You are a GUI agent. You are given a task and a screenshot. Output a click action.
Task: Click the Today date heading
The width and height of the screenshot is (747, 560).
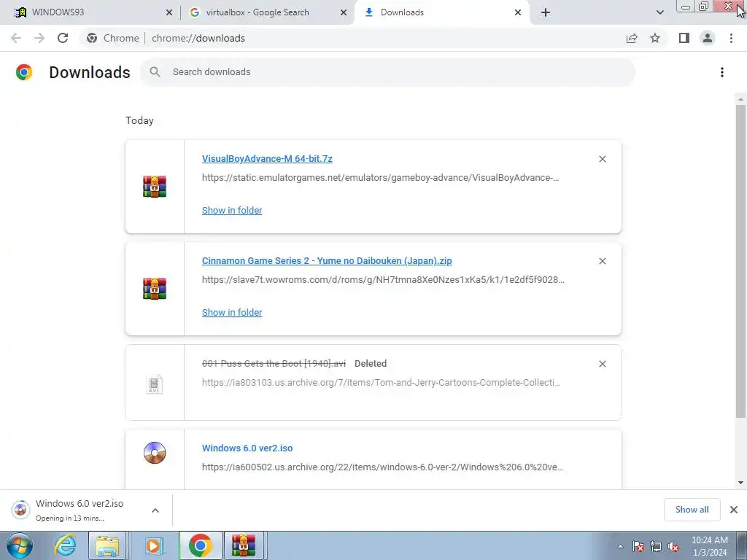tap(139, 120)
